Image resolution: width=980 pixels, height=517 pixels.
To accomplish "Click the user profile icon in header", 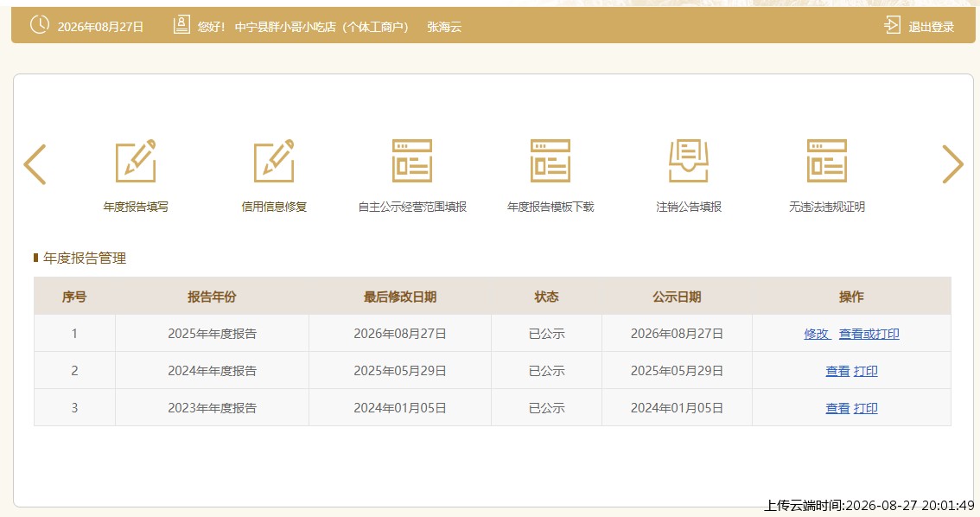I will 181,25.
